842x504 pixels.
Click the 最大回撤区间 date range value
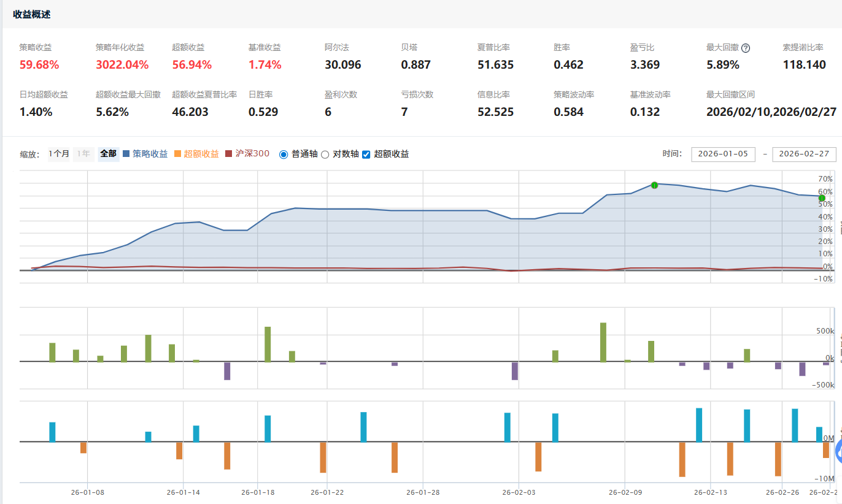pyautogui.click(x=771, y=112)
